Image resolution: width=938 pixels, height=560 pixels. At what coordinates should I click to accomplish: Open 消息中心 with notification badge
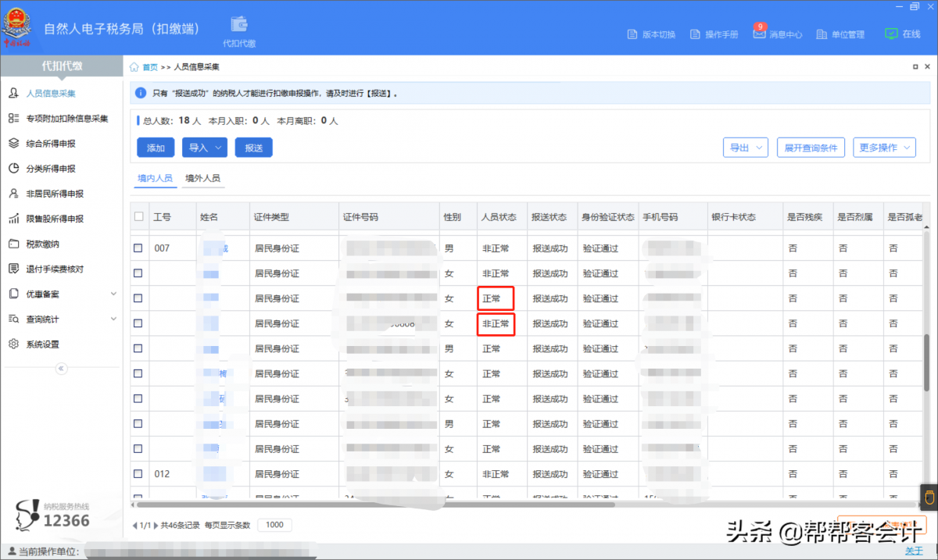point(778,34)
